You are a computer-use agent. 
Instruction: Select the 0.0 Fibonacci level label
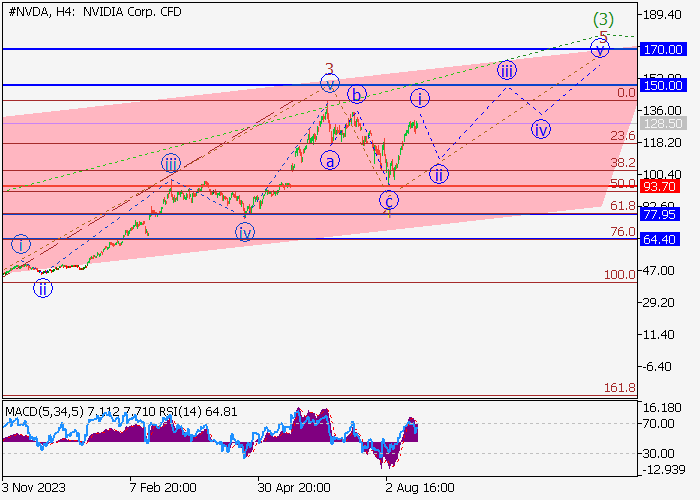[626, 93]
